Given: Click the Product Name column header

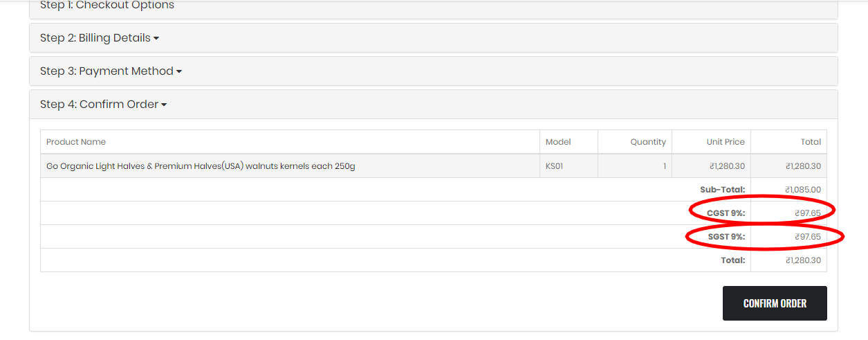Looking at the screenshot, I should pyautogui.click(x=76, y=142).
